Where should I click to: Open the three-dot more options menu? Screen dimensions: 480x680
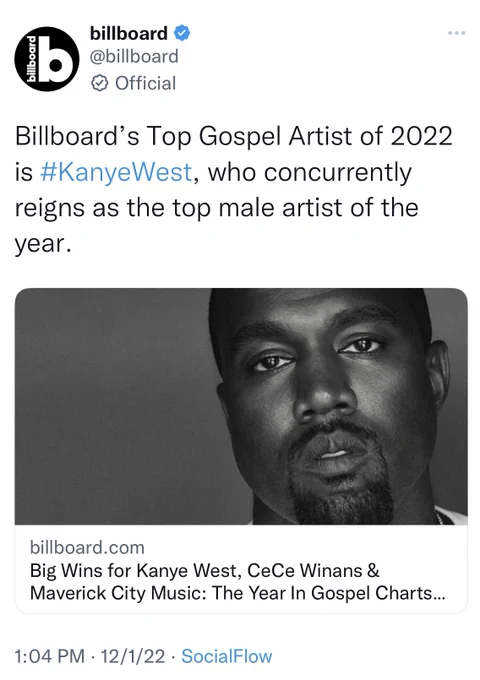tap(457, 33)
